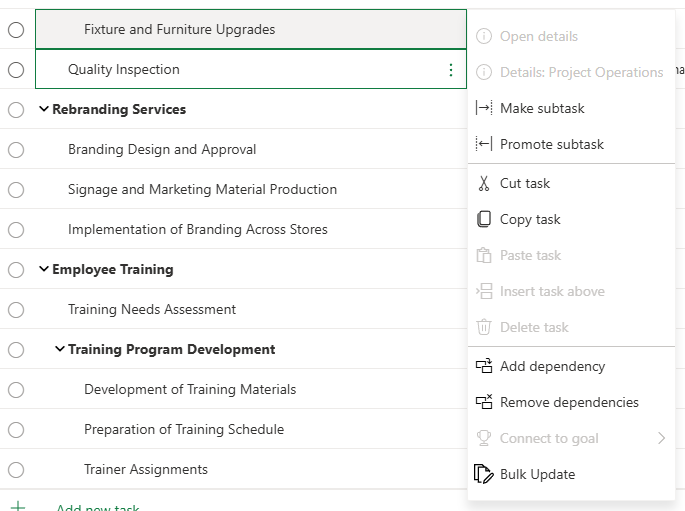Select Delete task menu entry

pyautogui.click(x=571, y=327)
